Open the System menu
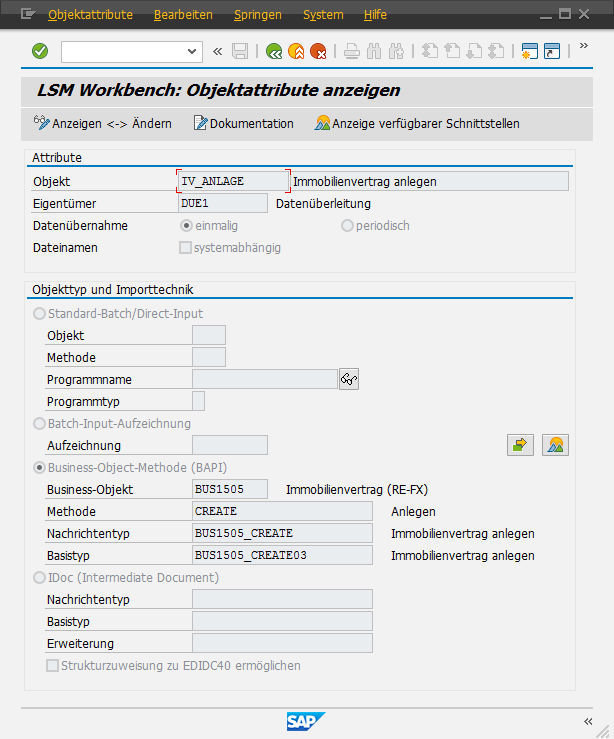This screenshot has height=739, width=614. [323, 15]
